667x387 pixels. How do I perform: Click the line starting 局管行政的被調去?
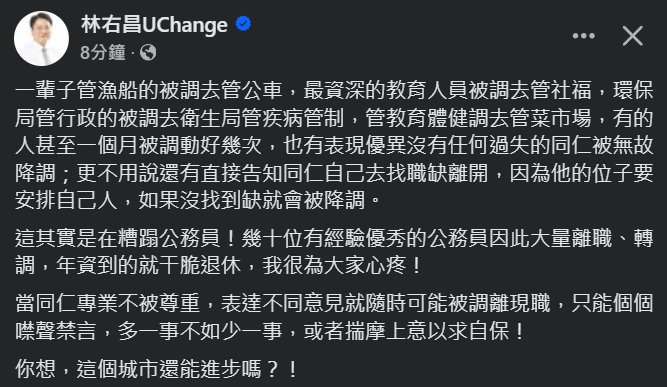coord(334,118)
